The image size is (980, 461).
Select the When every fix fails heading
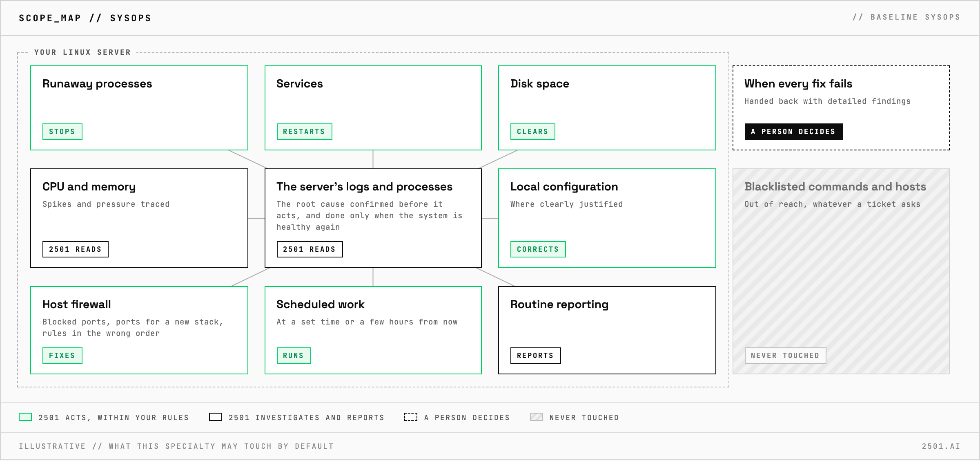[x=798, y=84]
